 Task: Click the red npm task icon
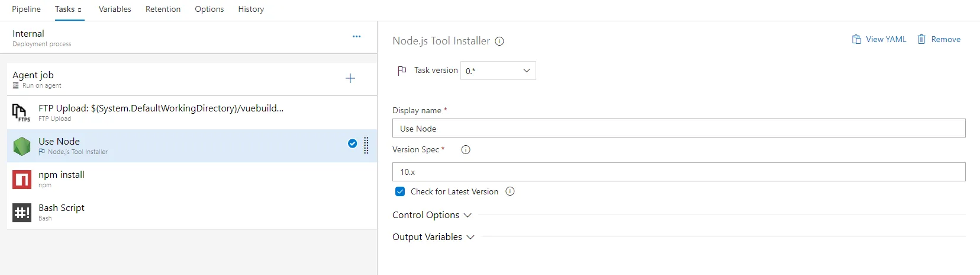click(x=22, y=179)
